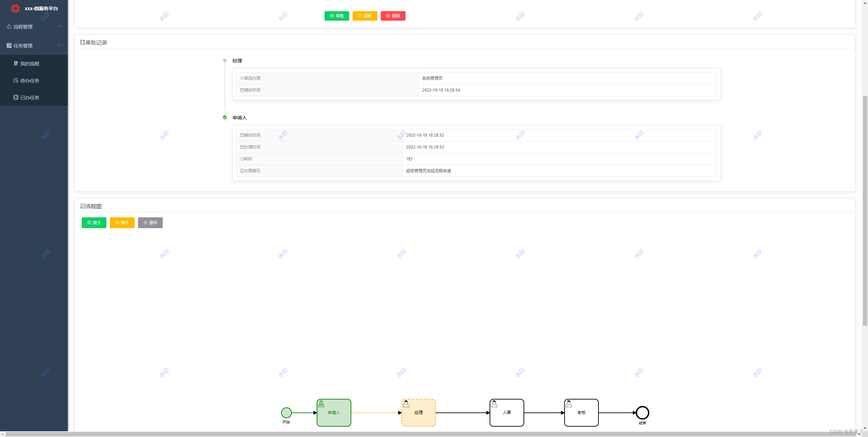Click the 我的流程 document icon
Viewport: 868px width, 437px height.
pyautogui.click(x=16, y=63)
